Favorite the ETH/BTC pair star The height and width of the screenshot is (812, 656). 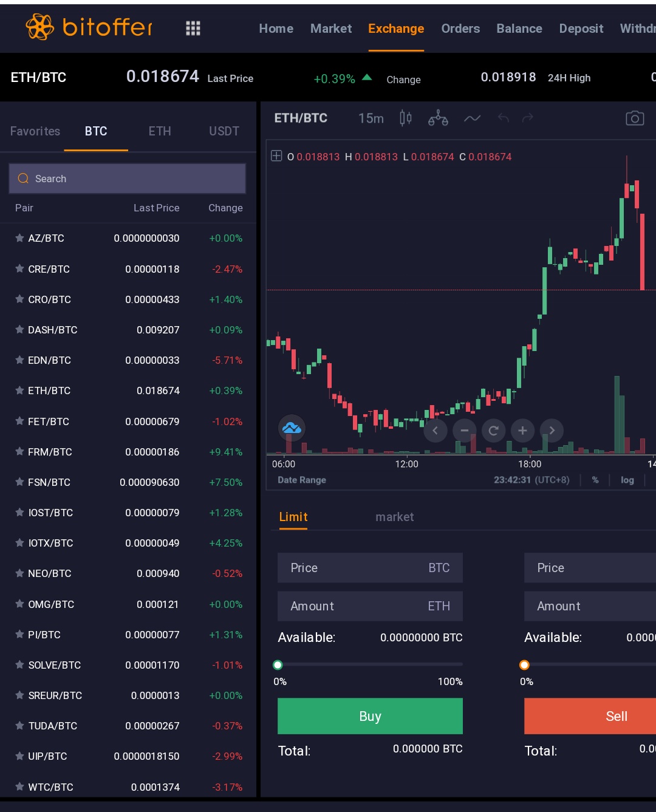tap(19, 390)
